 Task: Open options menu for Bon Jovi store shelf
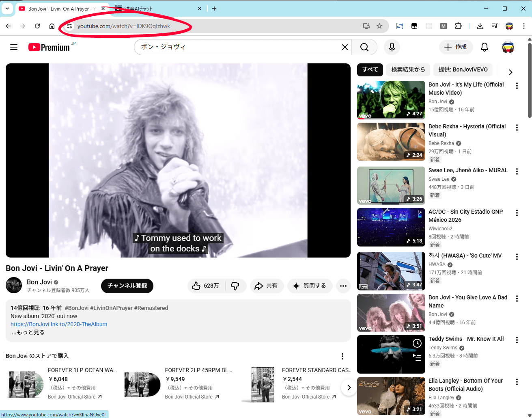pos(342,356)
